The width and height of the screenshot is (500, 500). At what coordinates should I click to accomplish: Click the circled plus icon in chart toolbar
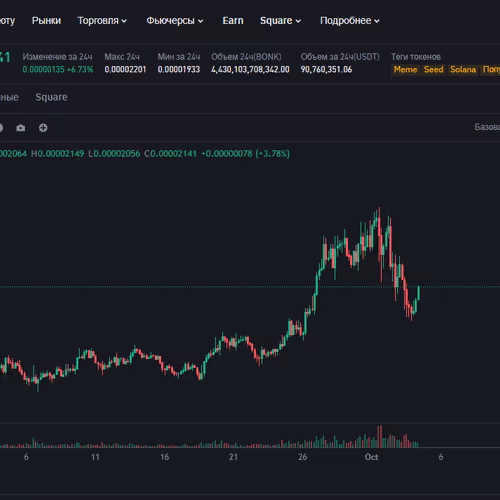coord(43,128)
